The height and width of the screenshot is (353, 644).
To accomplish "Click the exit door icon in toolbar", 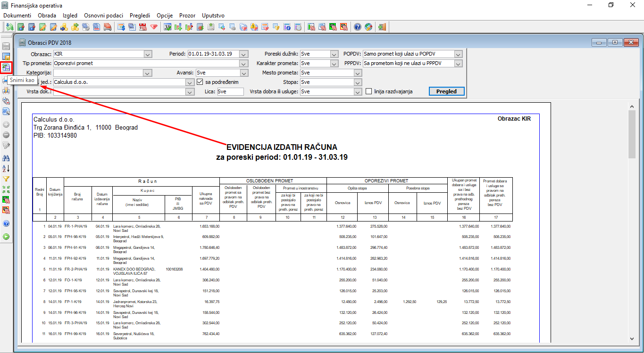I will [382, 27].
